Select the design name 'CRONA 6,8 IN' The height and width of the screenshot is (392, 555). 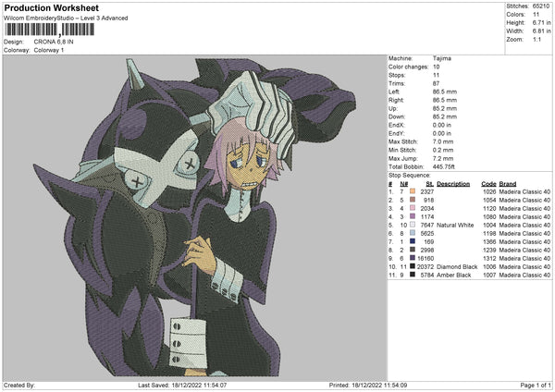coord(54,42)
